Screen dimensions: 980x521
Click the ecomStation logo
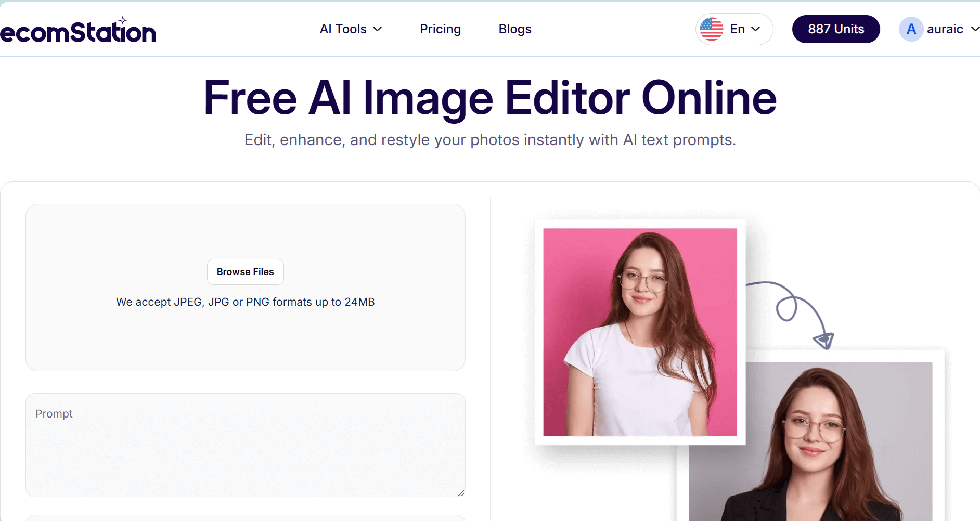tap(78, 30)
